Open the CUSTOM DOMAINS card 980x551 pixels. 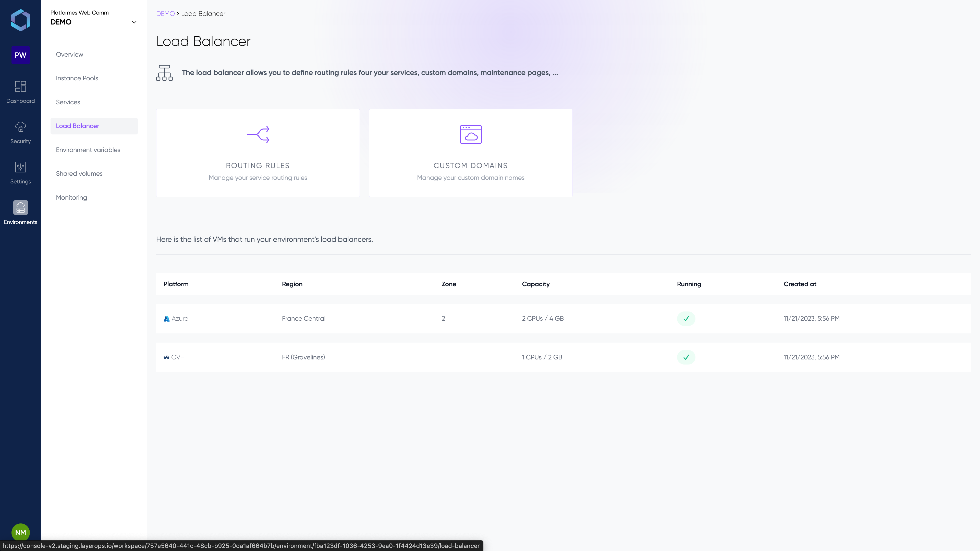[471, 153]
